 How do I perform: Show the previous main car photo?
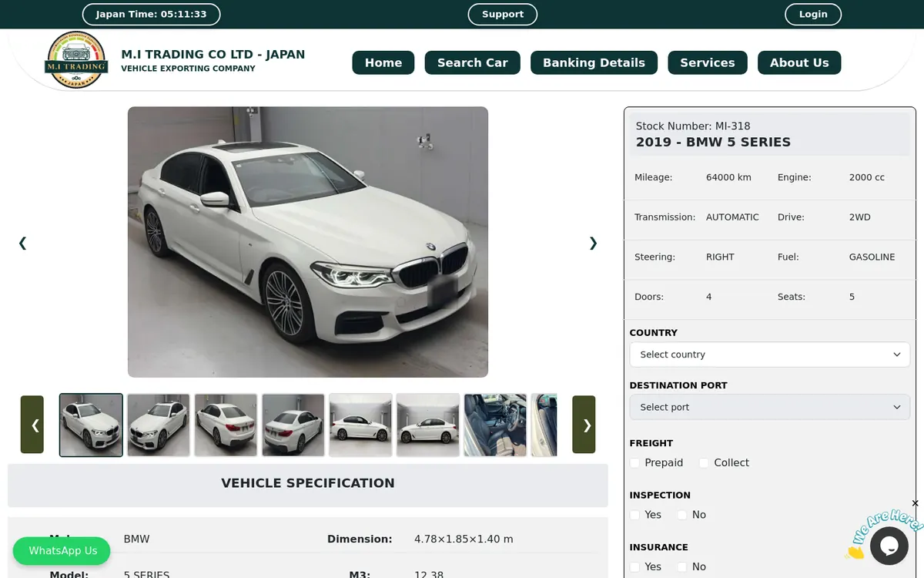point(22,243)
